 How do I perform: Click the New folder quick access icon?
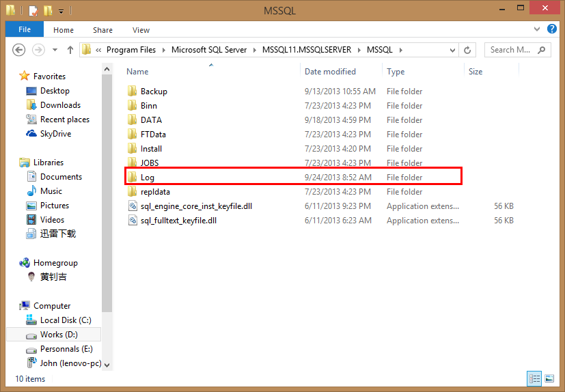click(x=48, y=10)
